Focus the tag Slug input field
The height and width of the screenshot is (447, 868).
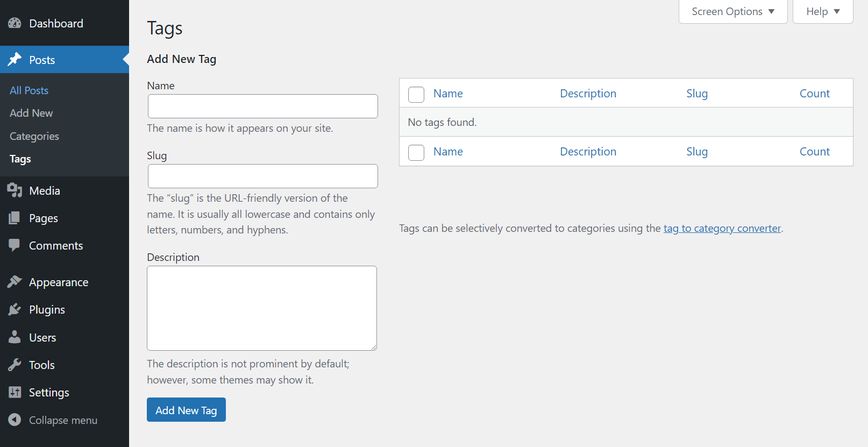[263, 176]
